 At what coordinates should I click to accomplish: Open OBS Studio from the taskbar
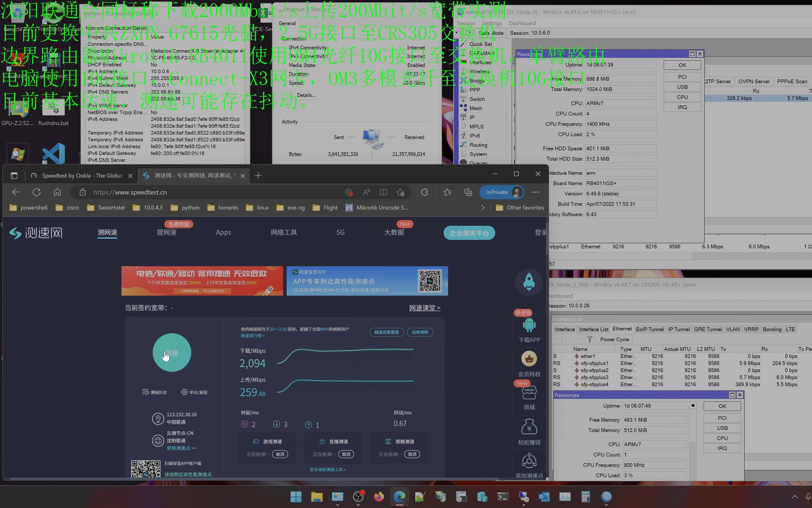tap(358, 496)
